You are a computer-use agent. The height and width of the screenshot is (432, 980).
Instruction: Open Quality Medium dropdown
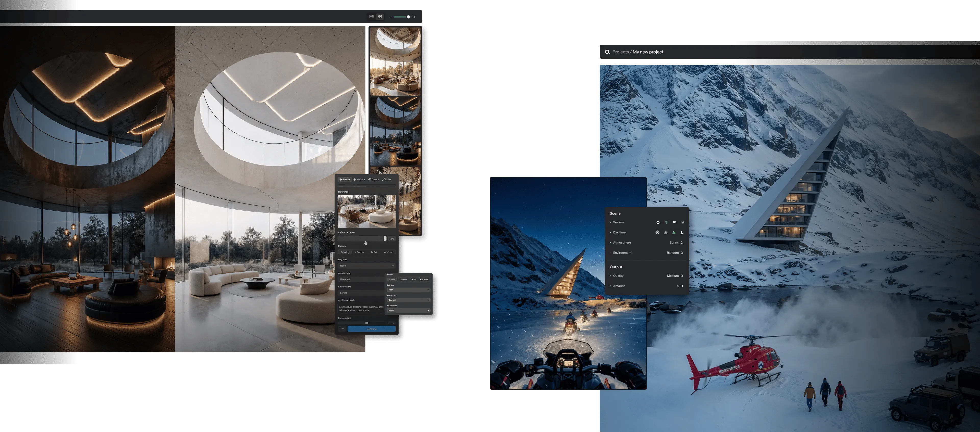[675, 276]
